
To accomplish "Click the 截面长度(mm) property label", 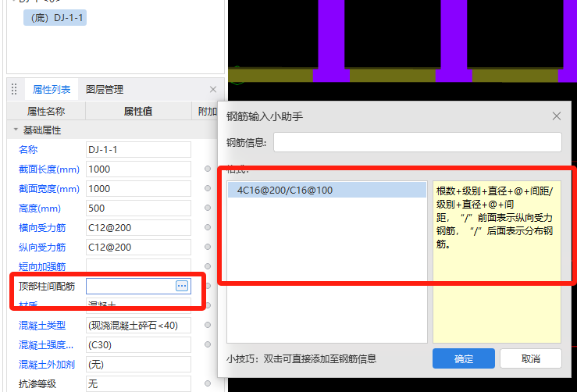I will coord(49,169).
